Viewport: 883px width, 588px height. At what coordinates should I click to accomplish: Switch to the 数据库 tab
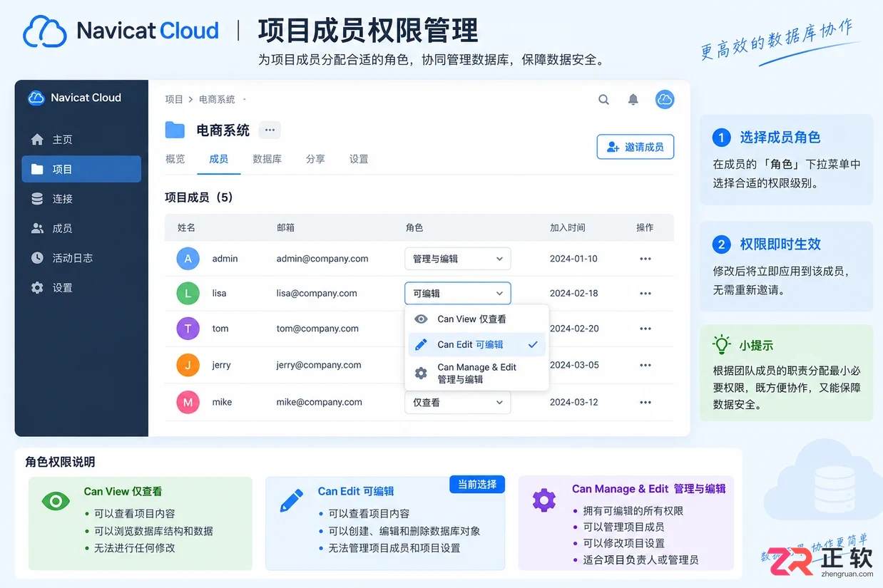267,159
